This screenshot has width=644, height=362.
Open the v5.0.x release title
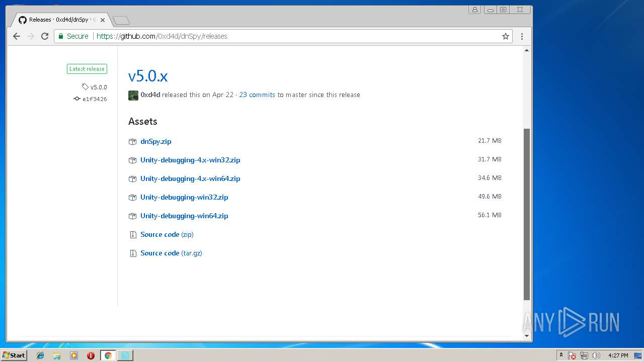click(x=148, y=76)
